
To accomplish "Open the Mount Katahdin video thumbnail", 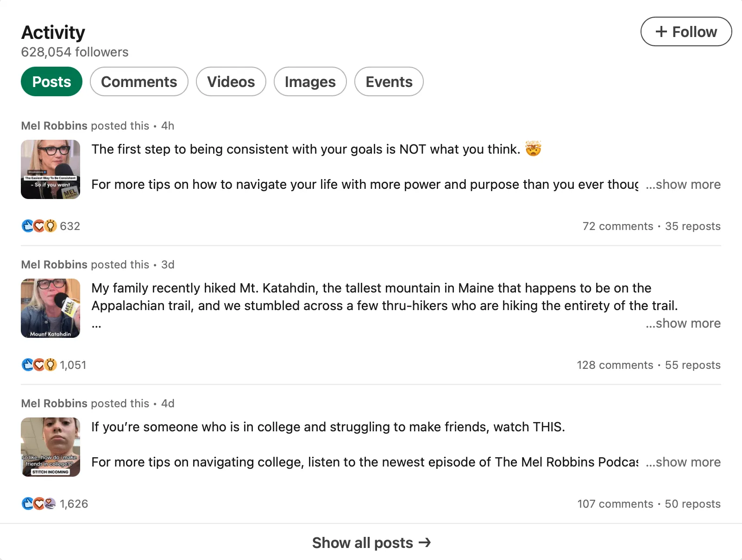I will 50,308.
